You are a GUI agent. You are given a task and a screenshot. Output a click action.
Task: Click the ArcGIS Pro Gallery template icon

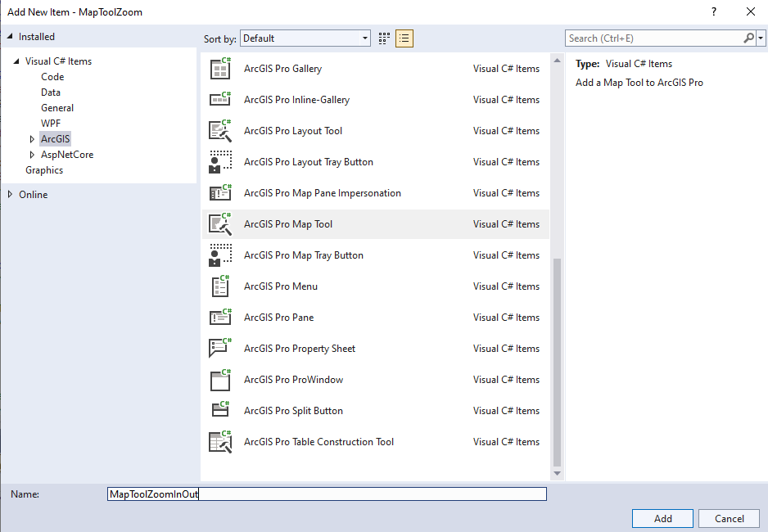[x=220, y=69]
